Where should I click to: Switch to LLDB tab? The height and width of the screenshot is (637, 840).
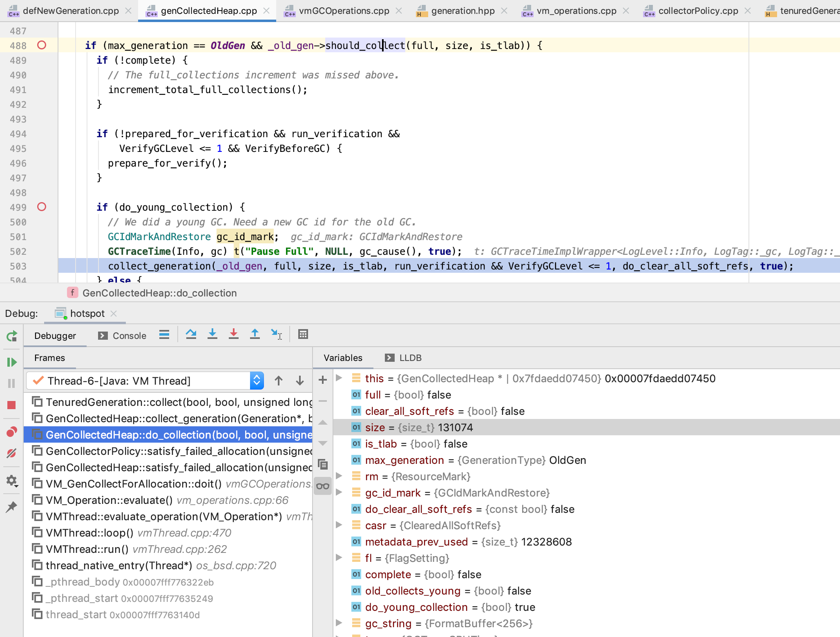click(403, 358)
